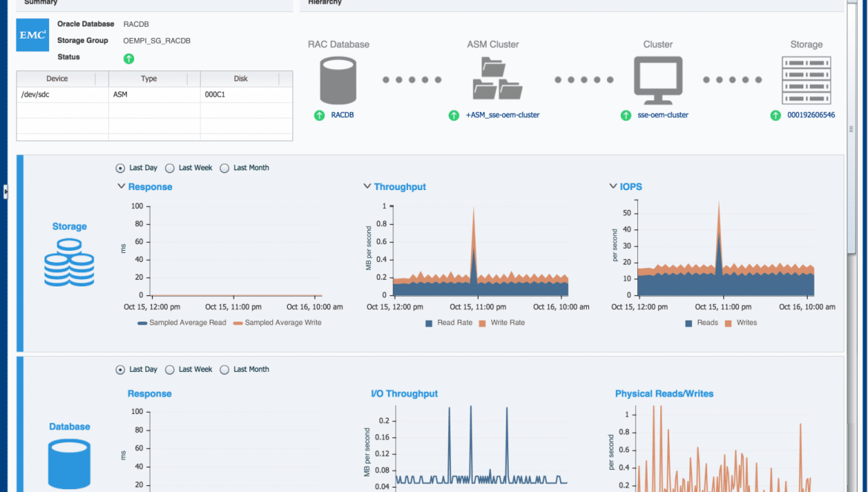This screenshot has height=492, width=868.
Task: Click the Oracle Database label in Summary
Action: click(86, 24)
